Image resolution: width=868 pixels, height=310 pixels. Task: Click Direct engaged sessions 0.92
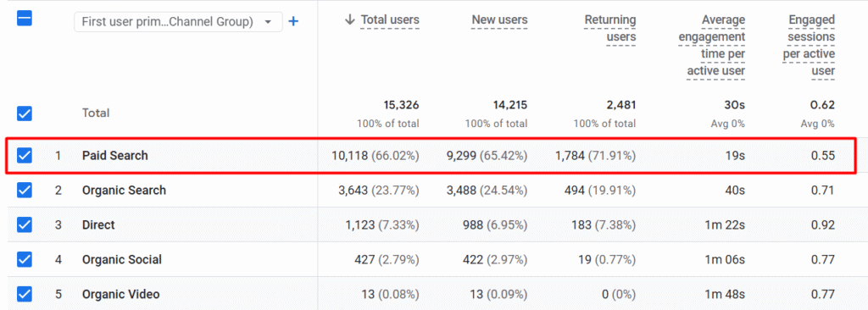[823, 224]
